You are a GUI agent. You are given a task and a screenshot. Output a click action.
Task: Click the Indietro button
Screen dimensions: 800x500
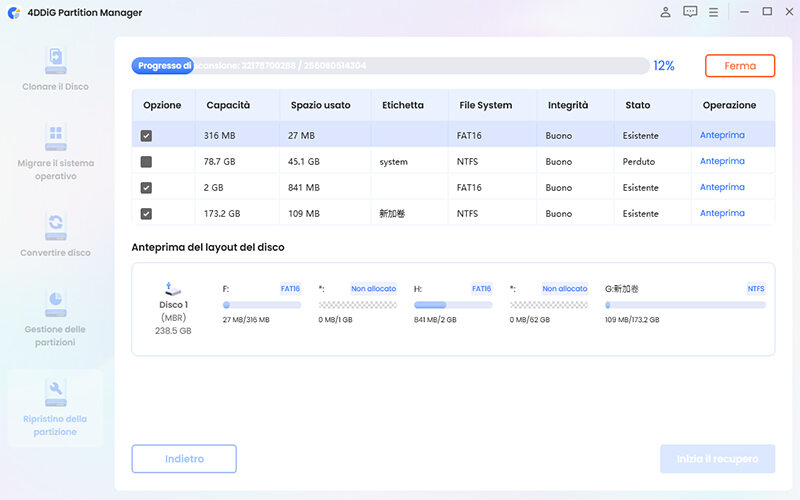(x=184, y=459)
